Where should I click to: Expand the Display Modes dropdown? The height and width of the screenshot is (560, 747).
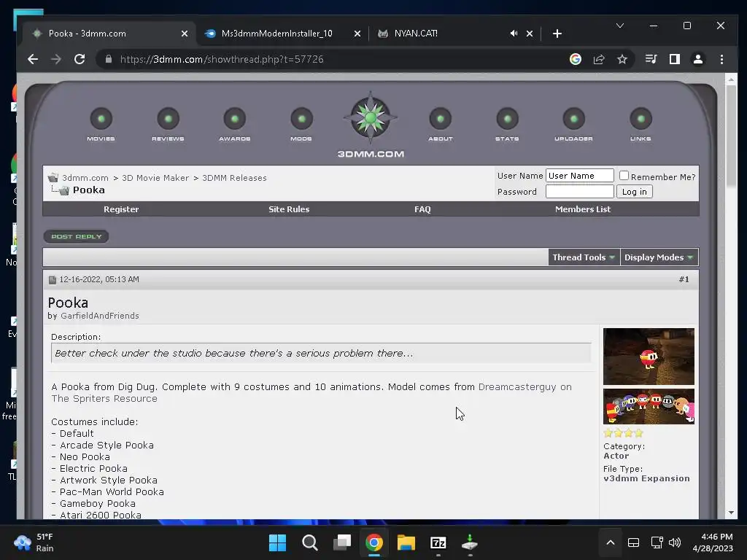point(659,257)
